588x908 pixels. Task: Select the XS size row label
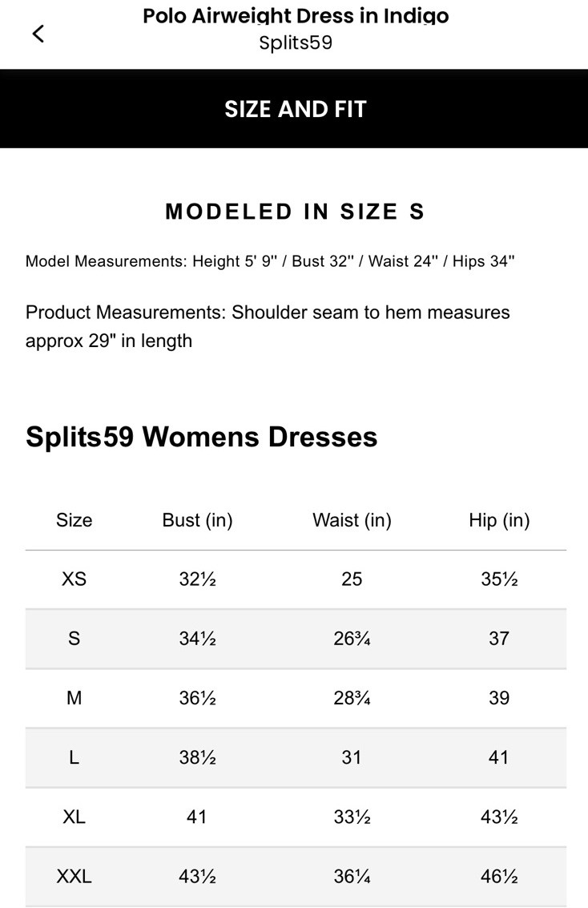[74, 579]
